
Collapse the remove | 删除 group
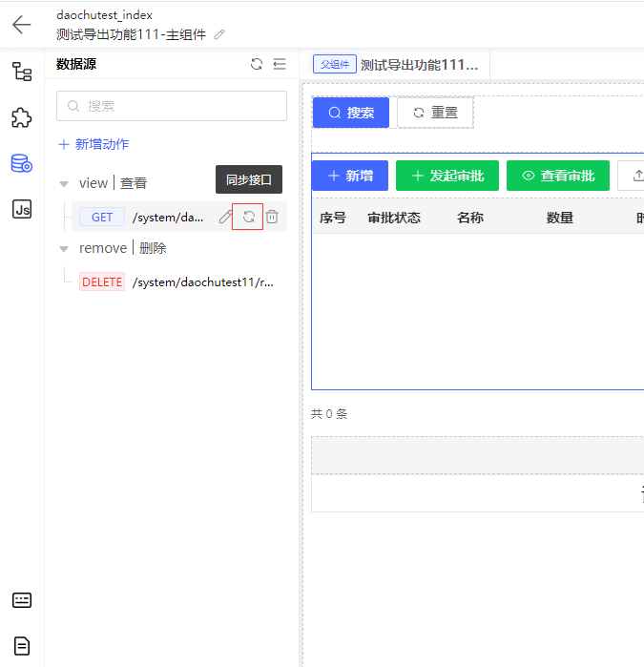click(x=64, y=249)
